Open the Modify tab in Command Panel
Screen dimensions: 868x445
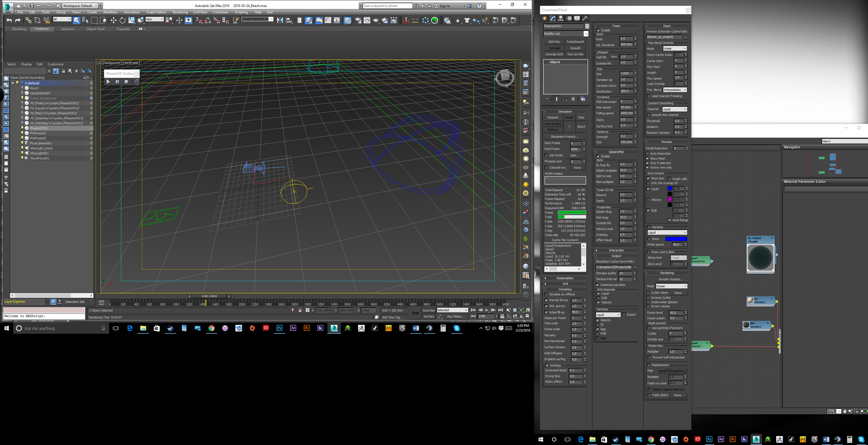pos(553,18)
